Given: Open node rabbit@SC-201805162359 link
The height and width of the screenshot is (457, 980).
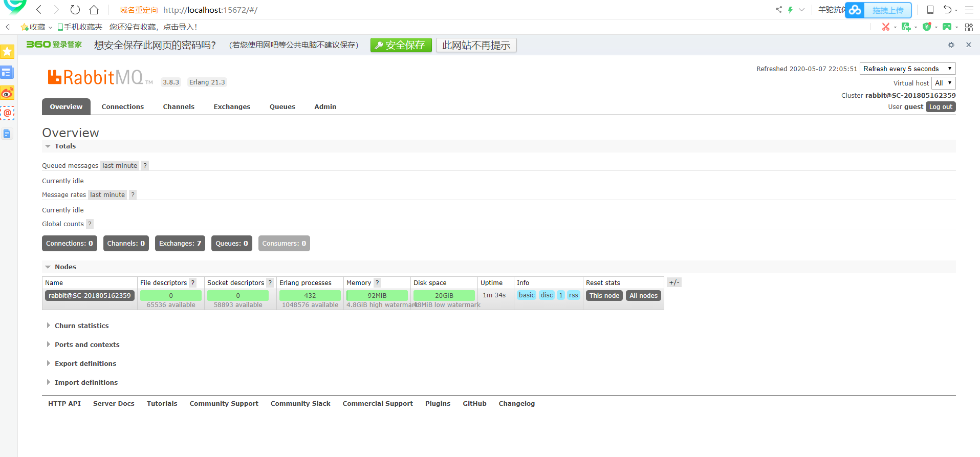Looking at the screenshot, I should pos(90,295).
